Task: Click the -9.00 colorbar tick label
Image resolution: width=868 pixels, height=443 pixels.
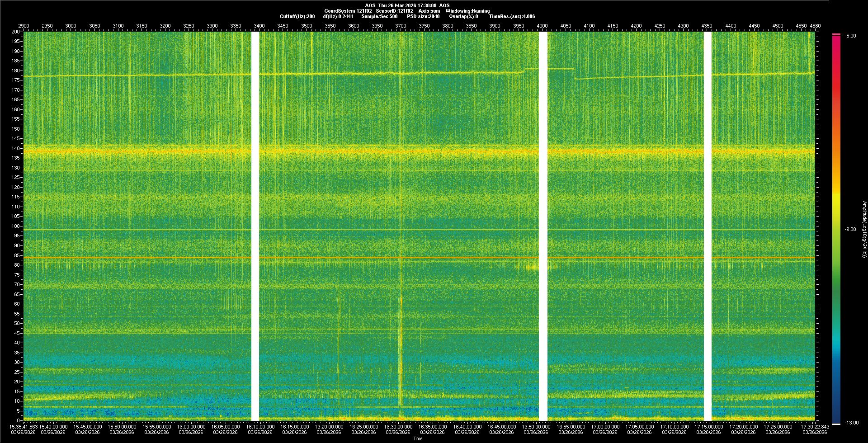Action: 850,229
